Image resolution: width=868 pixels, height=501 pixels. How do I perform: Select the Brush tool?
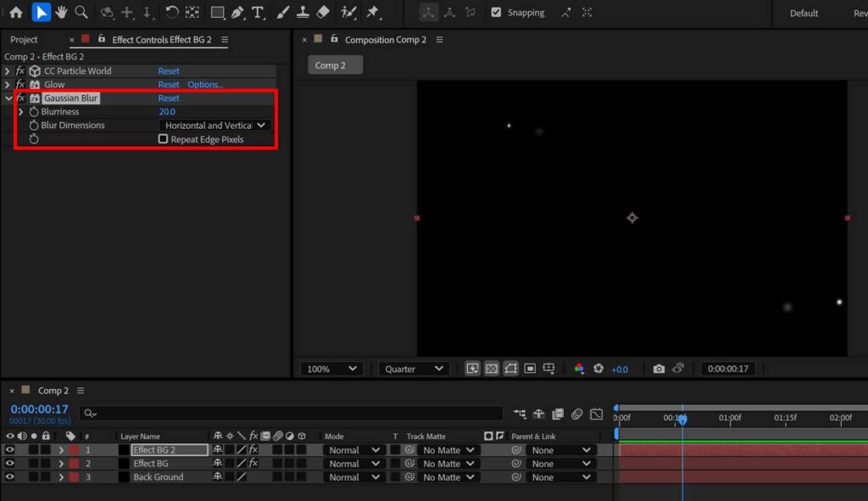coord(282,12)
